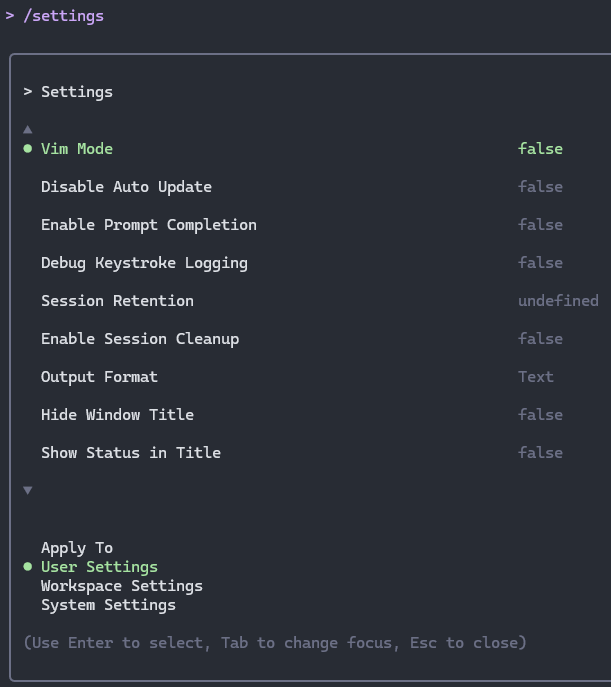The height and width of the screenshot is (687, 611).
Task: Click the /settings command text at top
Action: coord(63,16)
